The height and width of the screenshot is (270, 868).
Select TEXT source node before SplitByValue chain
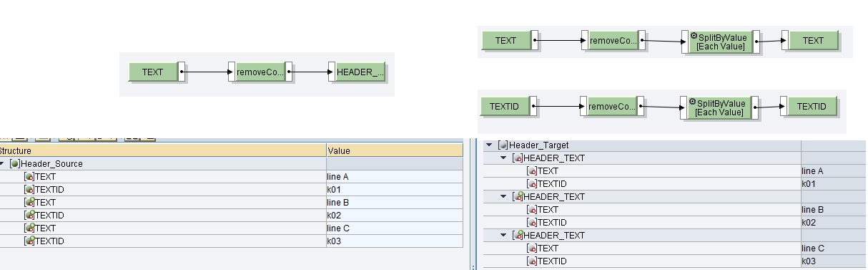coord(505,41)
